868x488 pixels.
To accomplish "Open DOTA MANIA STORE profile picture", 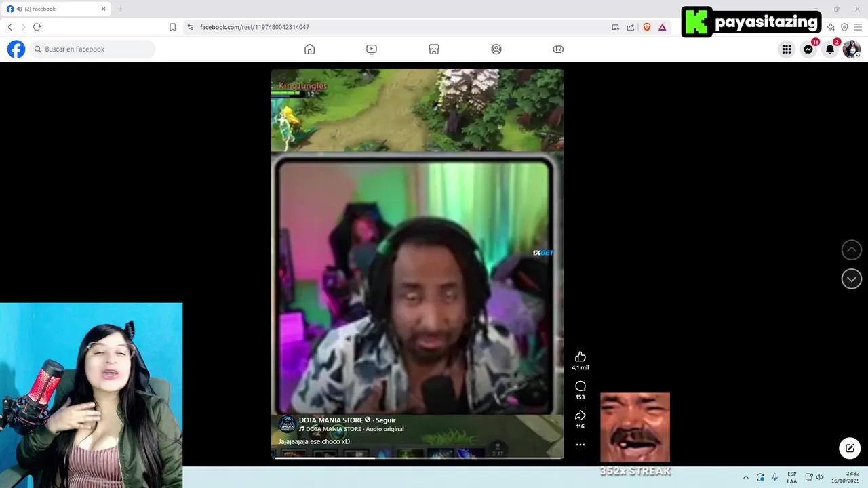I will pyautogui.click(x=287, y=424).
